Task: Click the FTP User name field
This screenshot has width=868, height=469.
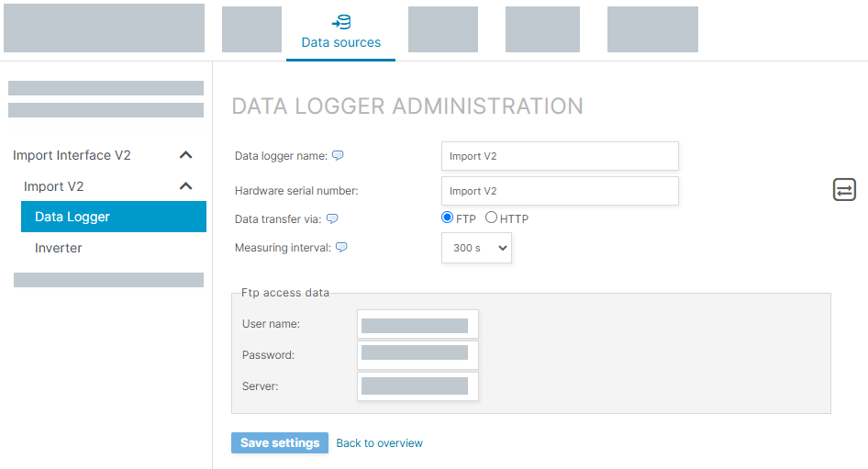Action: (417, 324)
